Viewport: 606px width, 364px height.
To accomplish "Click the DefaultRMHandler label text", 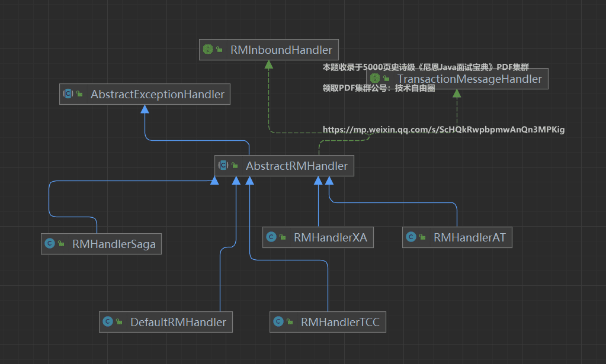I will 178,322.
